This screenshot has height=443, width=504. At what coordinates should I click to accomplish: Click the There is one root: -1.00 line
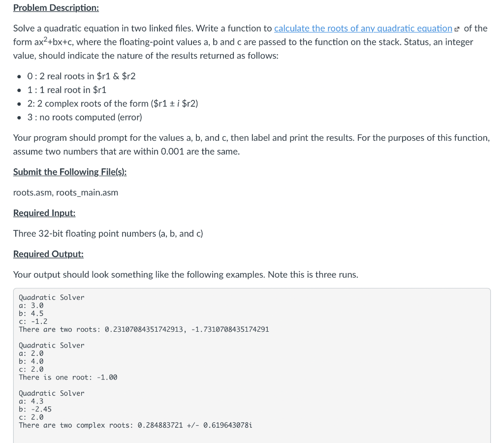point(68,378)
